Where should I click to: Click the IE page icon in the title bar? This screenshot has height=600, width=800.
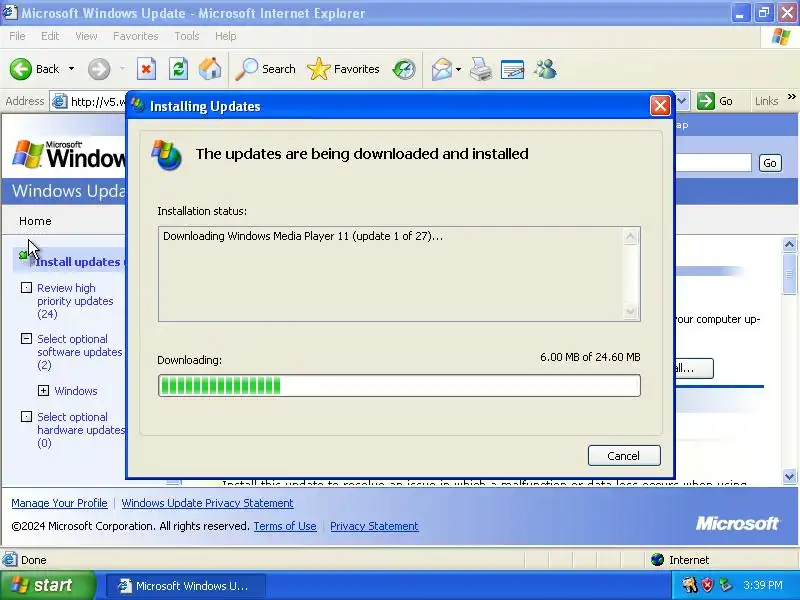point(9,12)
